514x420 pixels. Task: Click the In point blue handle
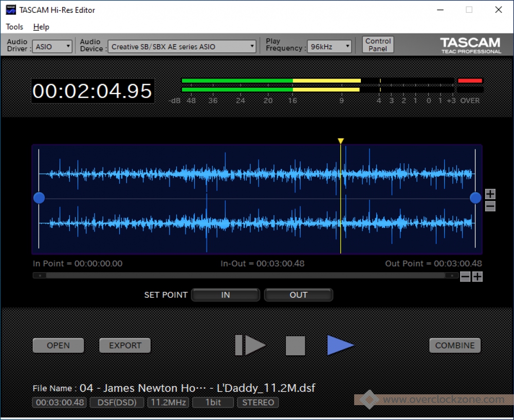(39, 198)
